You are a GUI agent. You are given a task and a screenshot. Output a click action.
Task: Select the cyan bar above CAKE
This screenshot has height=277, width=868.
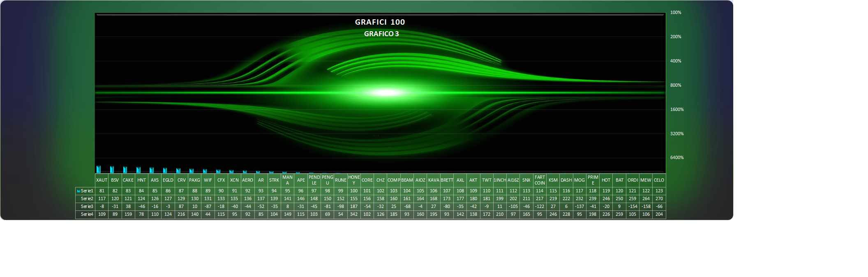click(x=125, y=170)
